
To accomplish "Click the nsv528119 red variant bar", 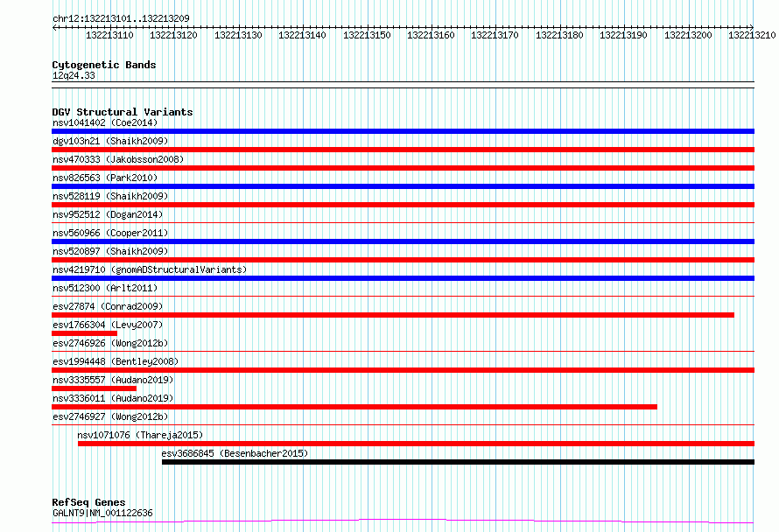I will click(403, 205).
